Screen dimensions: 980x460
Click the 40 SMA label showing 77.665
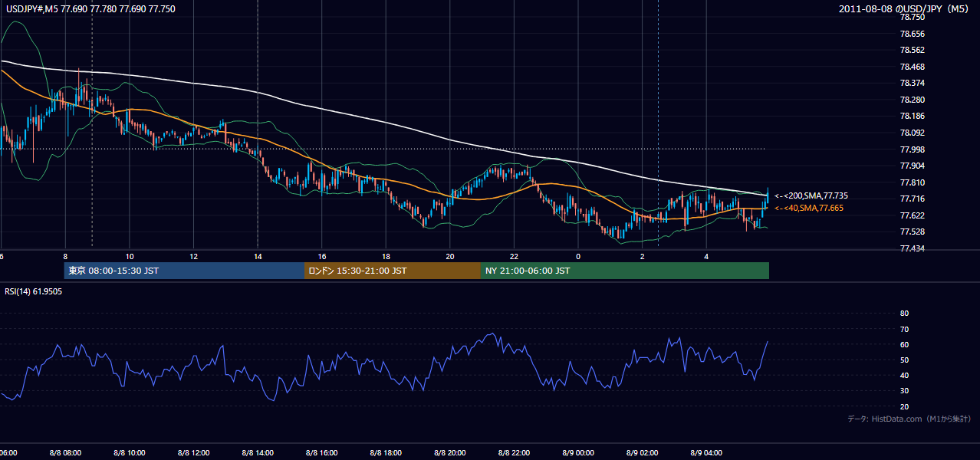point(809,208)
